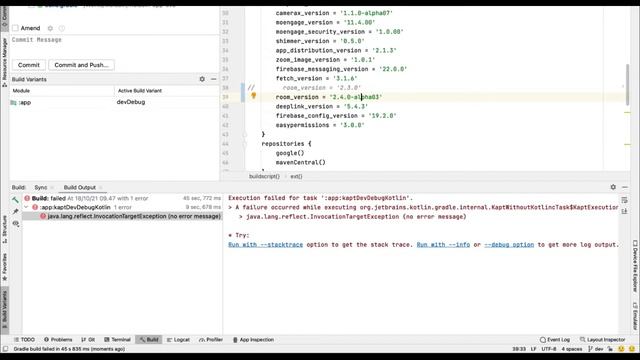Open the Terminal tool window
The image size is (640, 360).
[117, 340]
